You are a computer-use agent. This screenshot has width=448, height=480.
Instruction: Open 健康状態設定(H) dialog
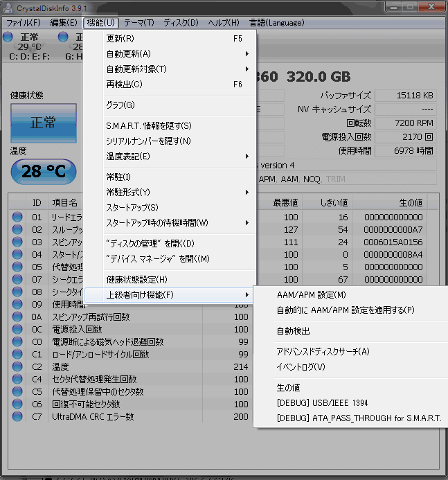(x=170, y=280)
